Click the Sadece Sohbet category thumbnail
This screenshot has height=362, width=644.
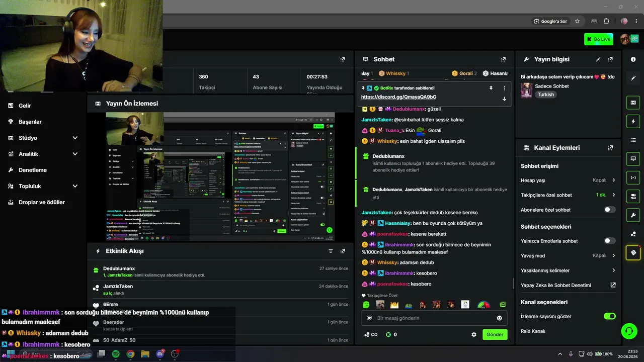526,90
